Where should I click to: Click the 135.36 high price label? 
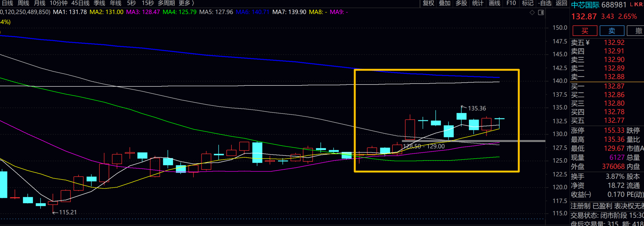pos(477,109)
